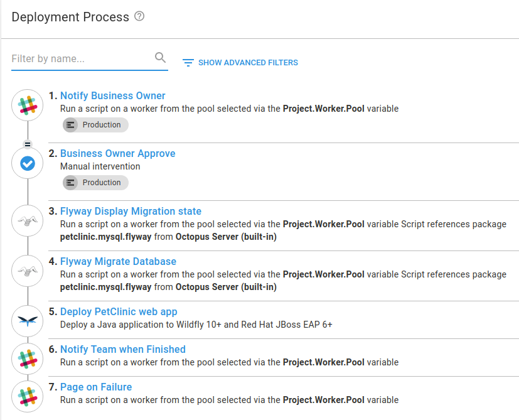The width and height of the screenshot is (519, 420).
Task: Open the help tooltip next to Deployment Process
Action: pos(139,16)
